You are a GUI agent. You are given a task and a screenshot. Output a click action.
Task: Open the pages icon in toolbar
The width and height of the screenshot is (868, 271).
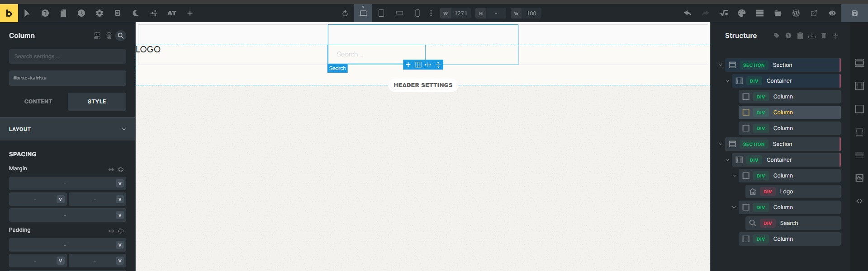click(63, 13)
